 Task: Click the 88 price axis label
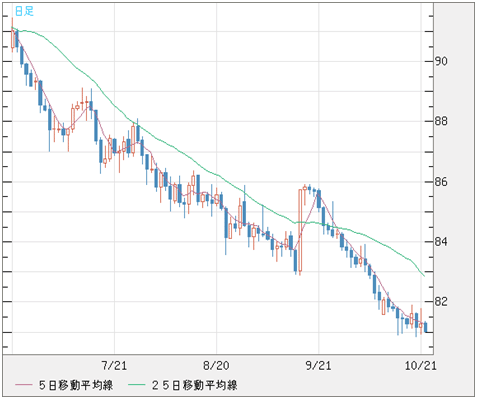point(441,121)
